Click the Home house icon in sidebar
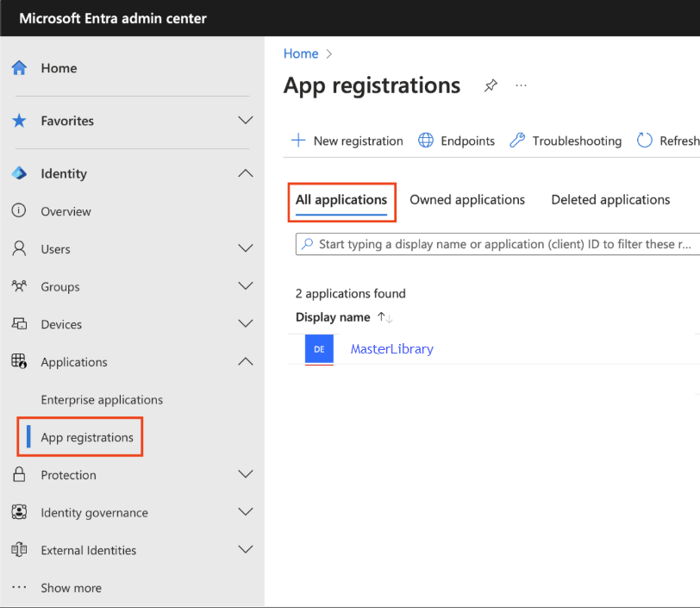 pos(19,68)
